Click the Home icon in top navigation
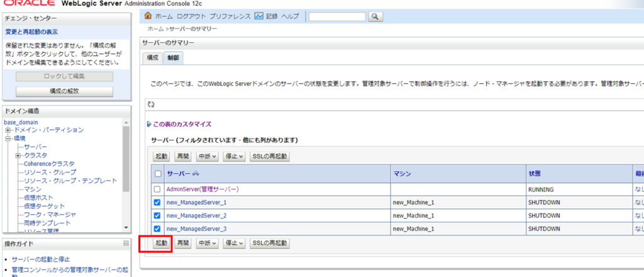The image size is (644, 277). coord(148,16)
